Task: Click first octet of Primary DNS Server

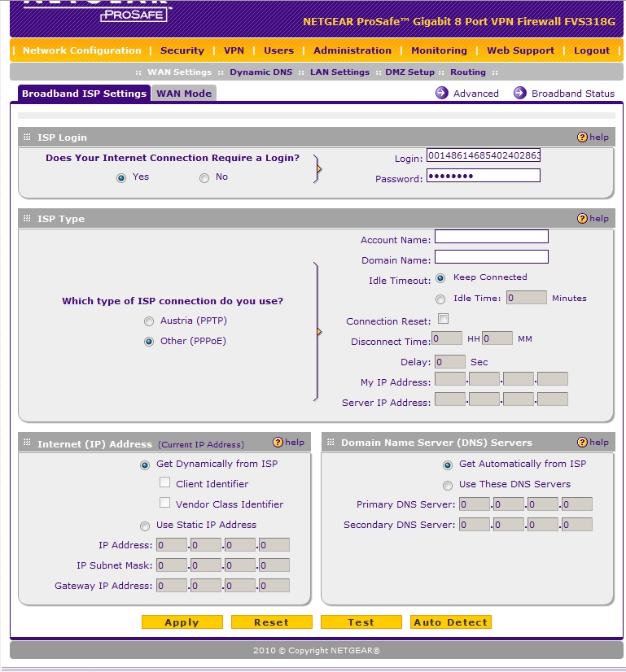Action: point(475,504)
